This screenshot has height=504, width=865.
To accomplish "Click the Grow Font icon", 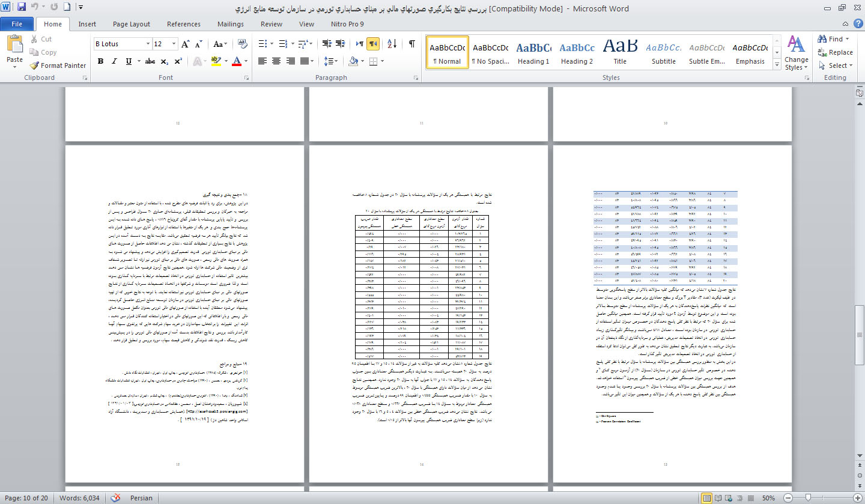I will click(186, 44).
